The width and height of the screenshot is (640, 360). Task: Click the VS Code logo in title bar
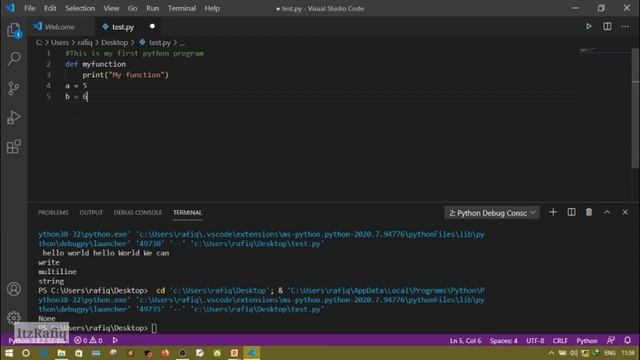(10, 8)
